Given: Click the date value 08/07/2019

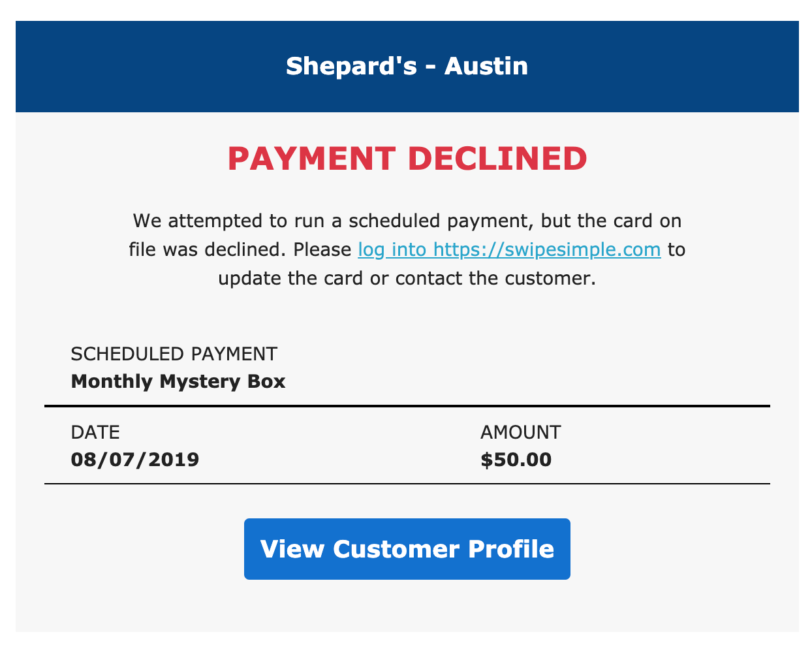Looking at the screenshot, I should 135,460.
